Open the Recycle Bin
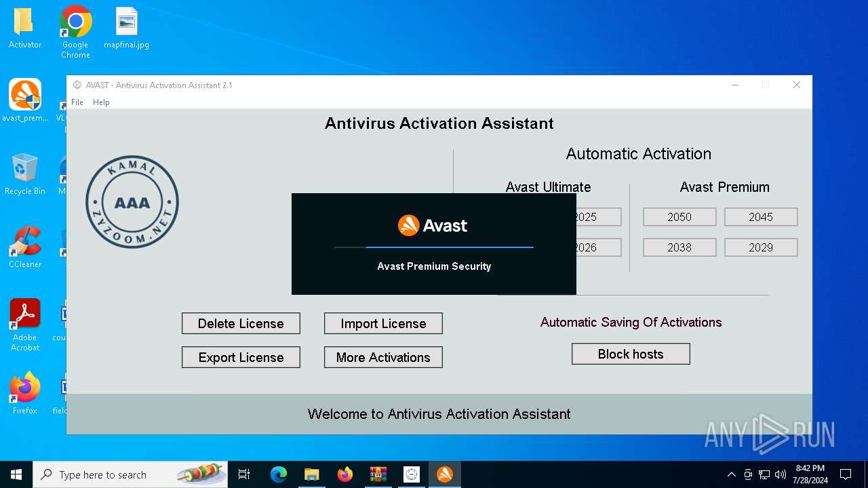868x488 pixels. point(25,174)
